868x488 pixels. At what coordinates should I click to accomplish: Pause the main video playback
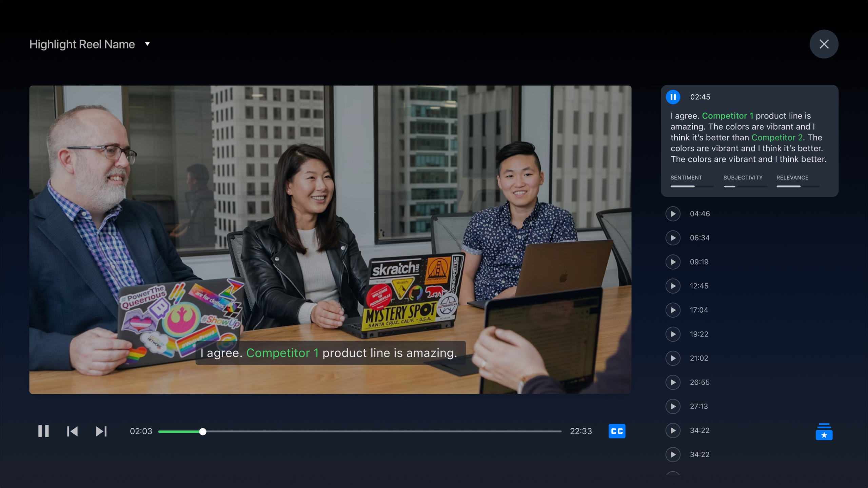(x=43, y=431)
